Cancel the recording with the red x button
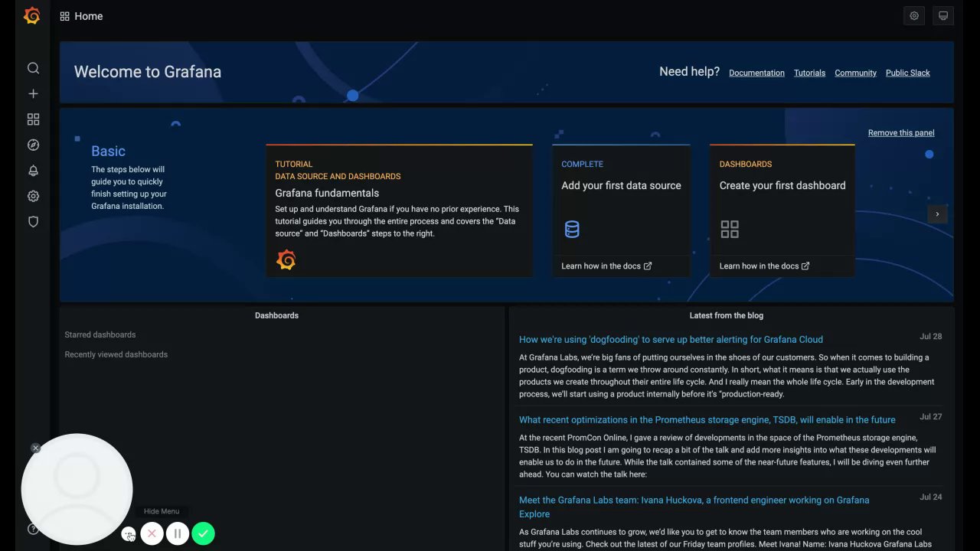This screenshot has height=551, width=980. pyautogui.click(x=152, y=533)
